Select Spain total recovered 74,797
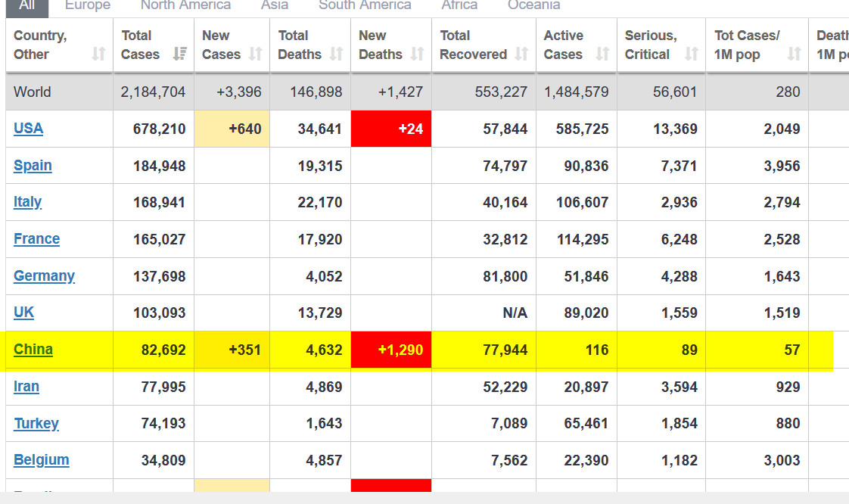 pos(505,166)
